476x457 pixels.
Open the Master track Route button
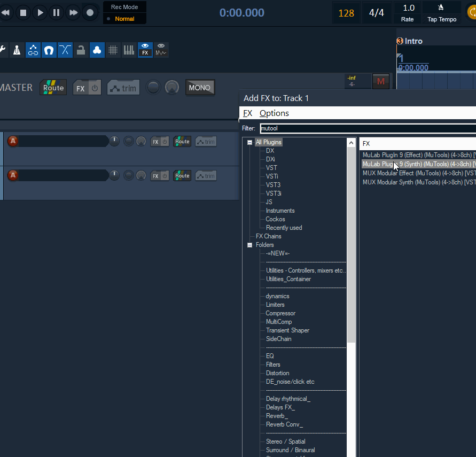point(53,88)
